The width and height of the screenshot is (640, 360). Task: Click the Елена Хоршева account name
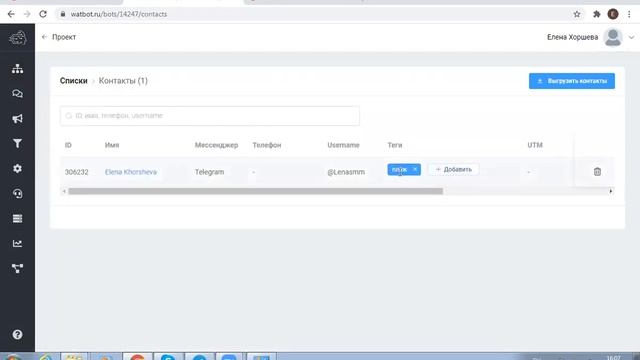tap(572, 37)
